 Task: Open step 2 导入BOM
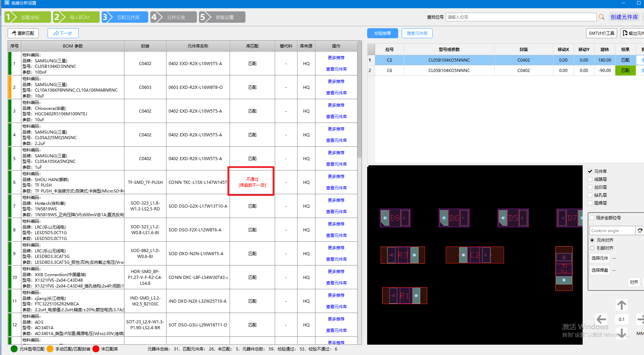pos(76,17)
